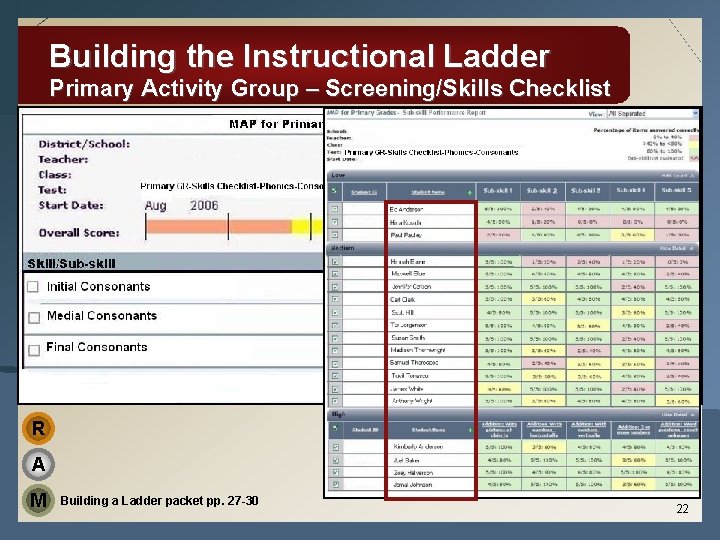720x540 pixels.
Task: Click the orange Overall Score bar
Action: pyautogui.click(x=219, y=226)
